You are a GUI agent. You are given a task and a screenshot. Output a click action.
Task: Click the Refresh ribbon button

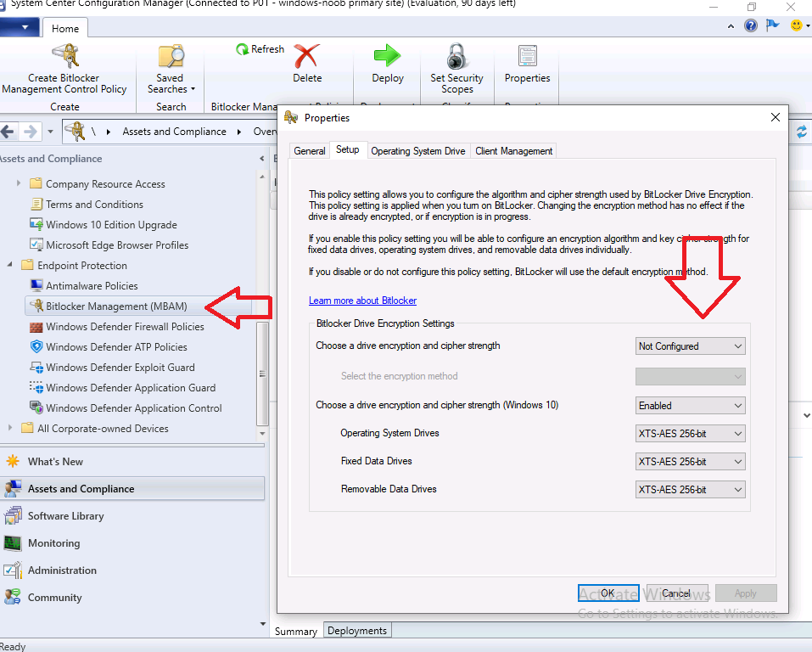(260, 49)
